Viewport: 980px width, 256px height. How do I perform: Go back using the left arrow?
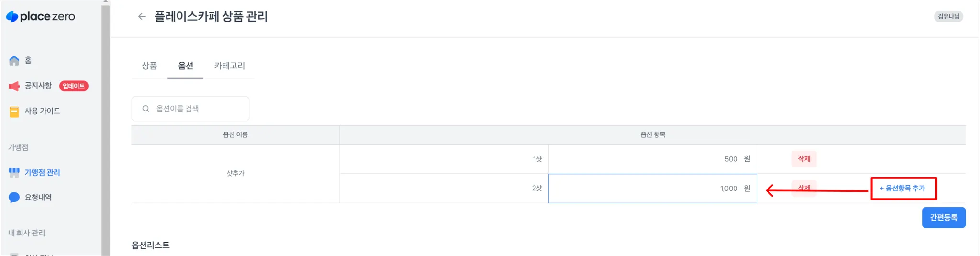pos(142,17)
